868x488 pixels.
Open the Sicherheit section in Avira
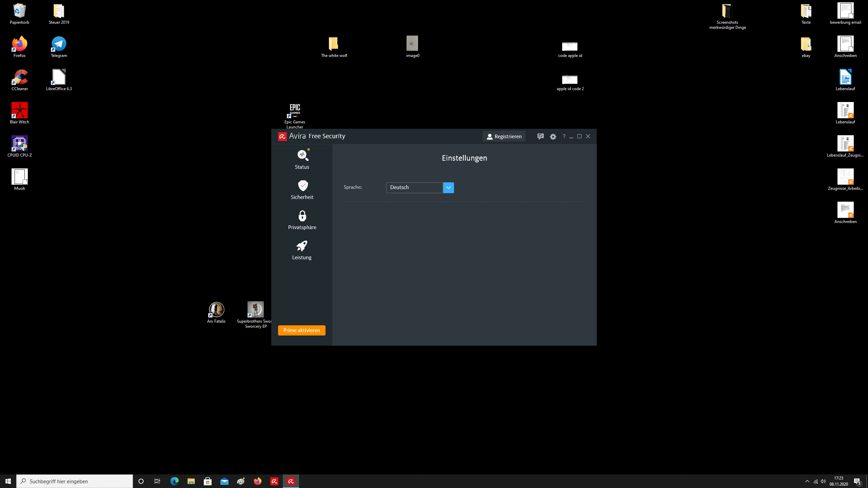tap(302, 189)
